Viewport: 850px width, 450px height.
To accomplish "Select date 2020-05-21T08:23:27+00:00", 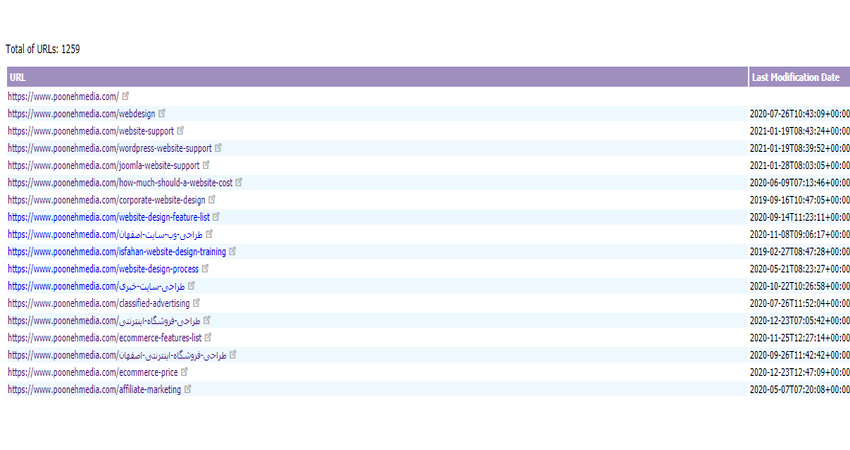I will [x=800, y=269].
